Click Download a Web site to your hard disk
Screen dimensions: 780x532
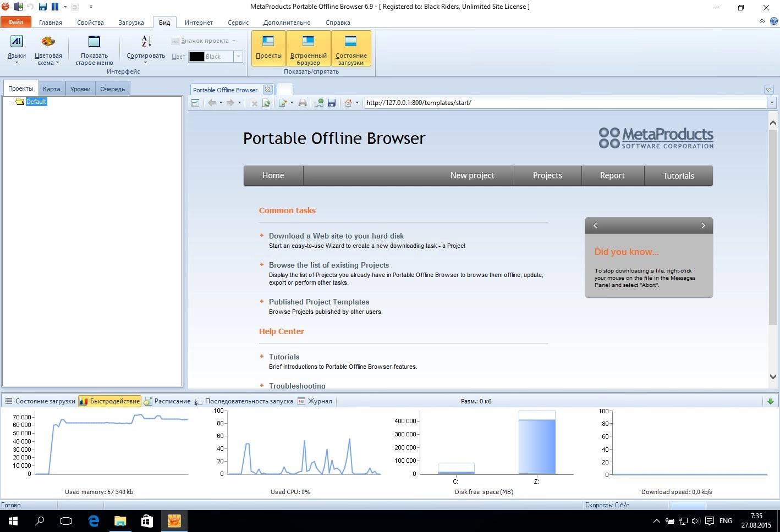pyautogui.click(x=336, y=236)
